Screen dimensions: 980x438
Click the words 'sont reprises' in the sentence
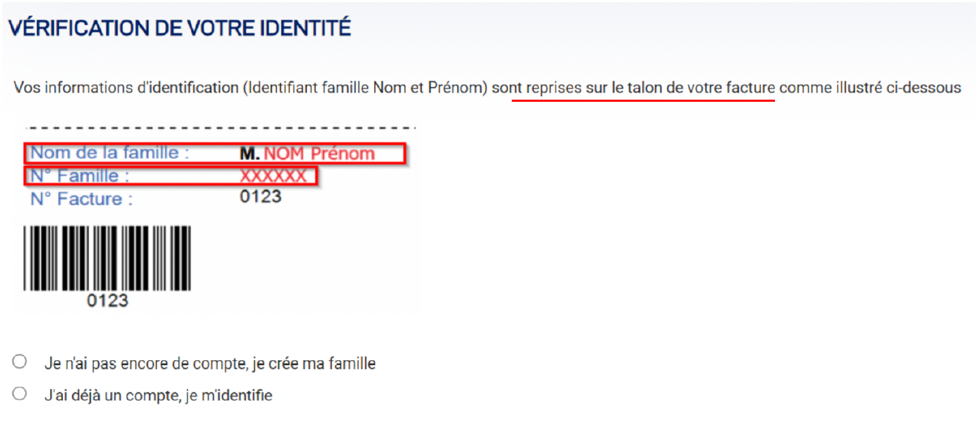click(537, 88)
